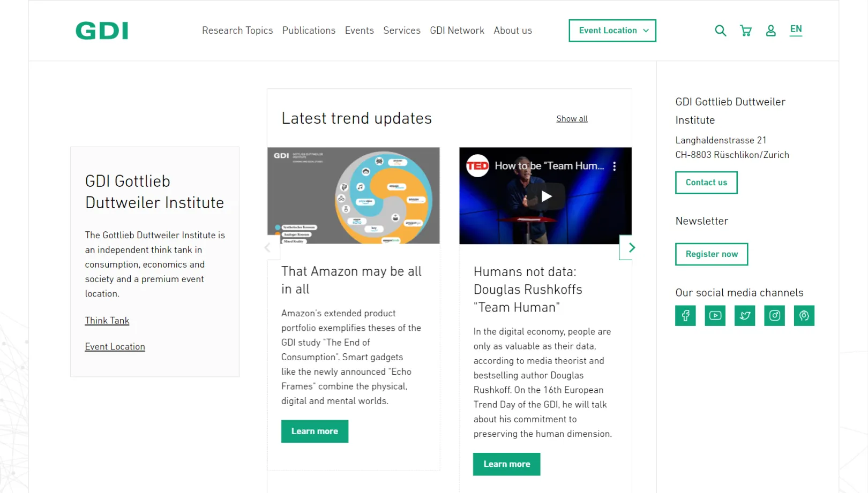
Task: Open the GDI Instagram channel icon
Action: [775, 316]
